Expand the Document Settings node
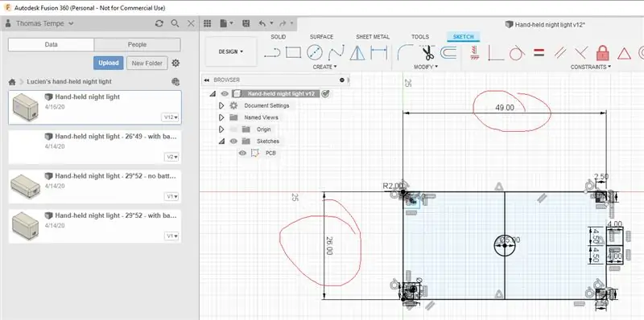Image resolution: width=644 pixels, height=320 pixels. click(x=221, y=105)
